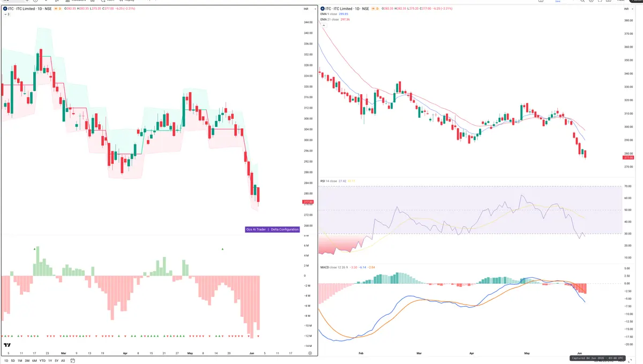Click the red 277.00 price label on left chart
643x364 pixels.
[308, 202]
